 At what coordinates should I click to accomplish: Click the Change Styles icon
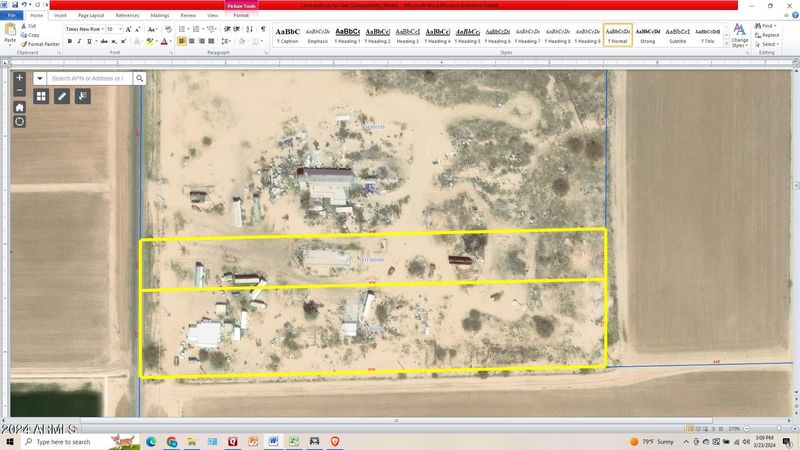(739, 32)
